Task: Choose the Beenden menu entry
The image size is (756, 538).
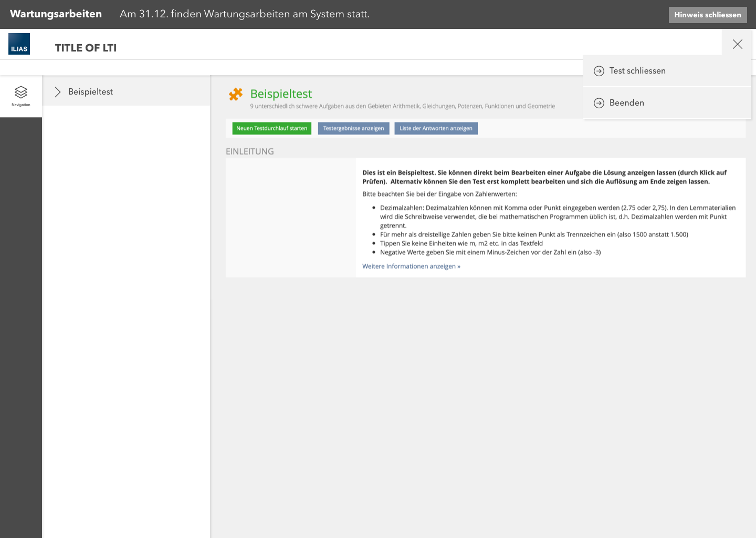Action: [x=627, y=103]
